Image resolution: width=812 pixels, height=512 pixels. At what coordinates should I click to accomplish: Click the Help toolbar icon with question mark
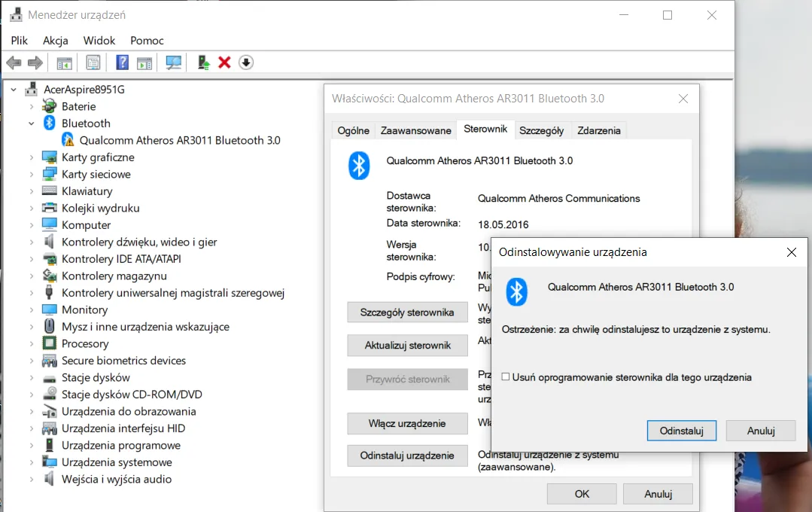122,62
